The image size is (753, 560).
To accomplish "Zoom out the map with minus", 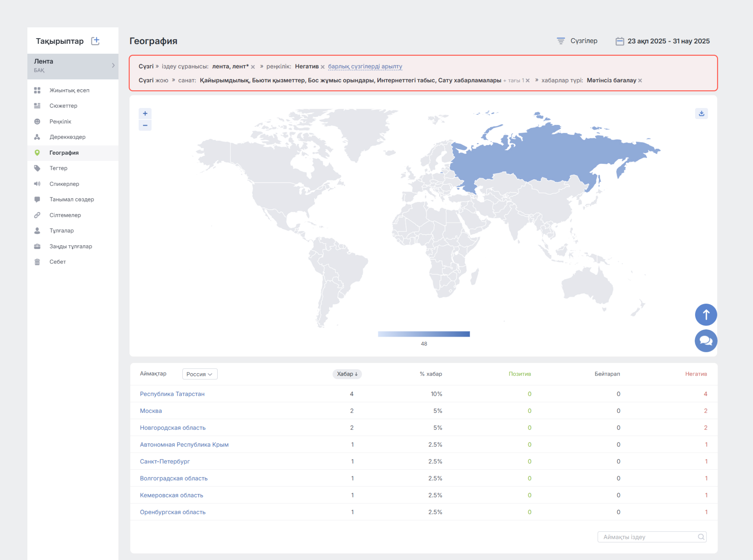I will [x=145, y=125].
